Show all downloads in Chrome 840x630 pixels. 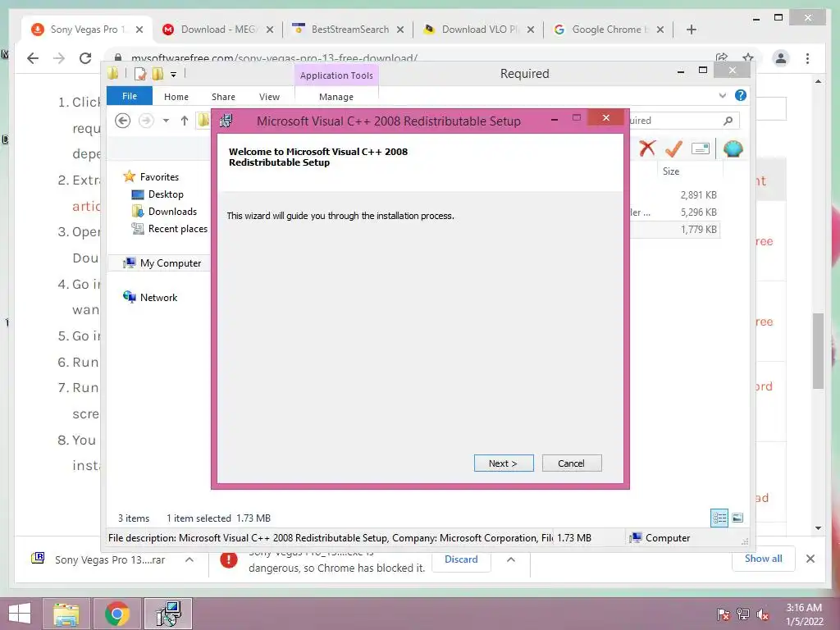764,559
